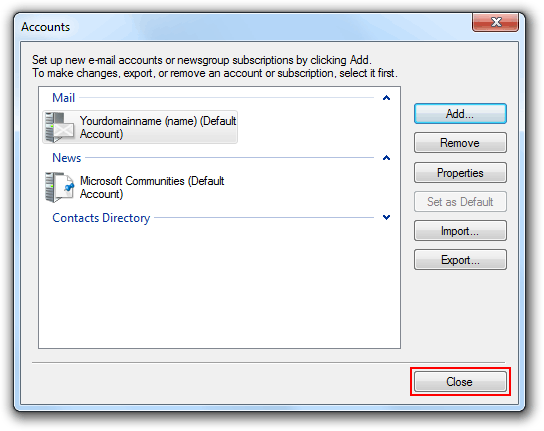Export the selected account settings

pos(460,260)
